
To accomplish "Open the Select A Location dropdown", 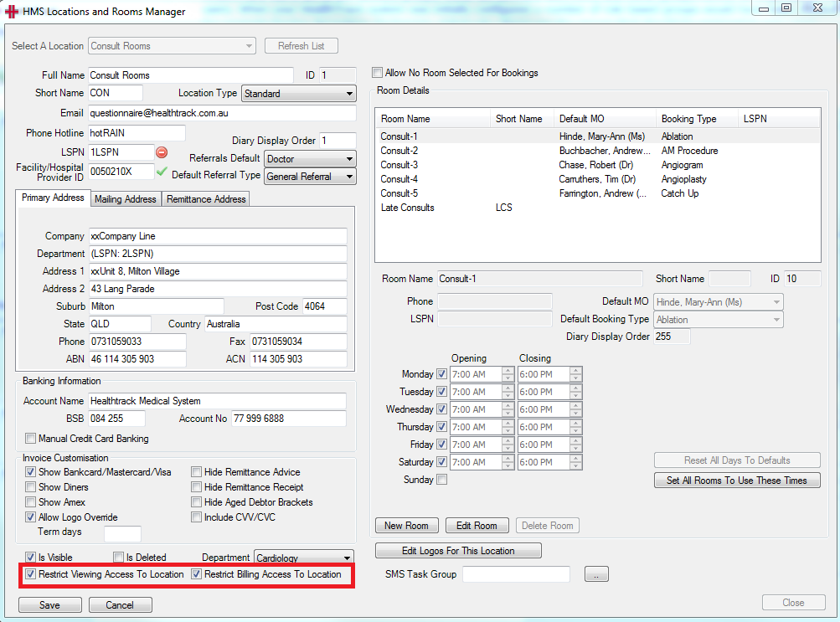I will pyautogui.click(x=172, y=46).
